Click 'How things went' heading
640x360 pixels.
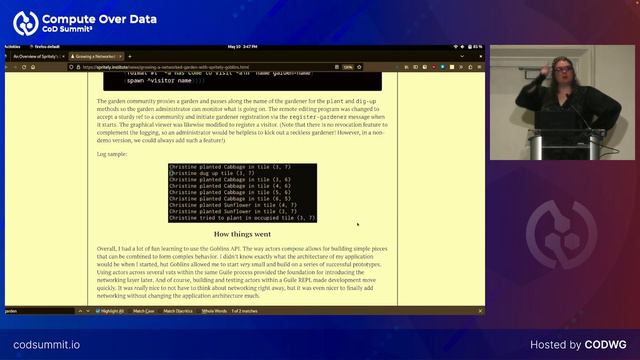point(242,234)
